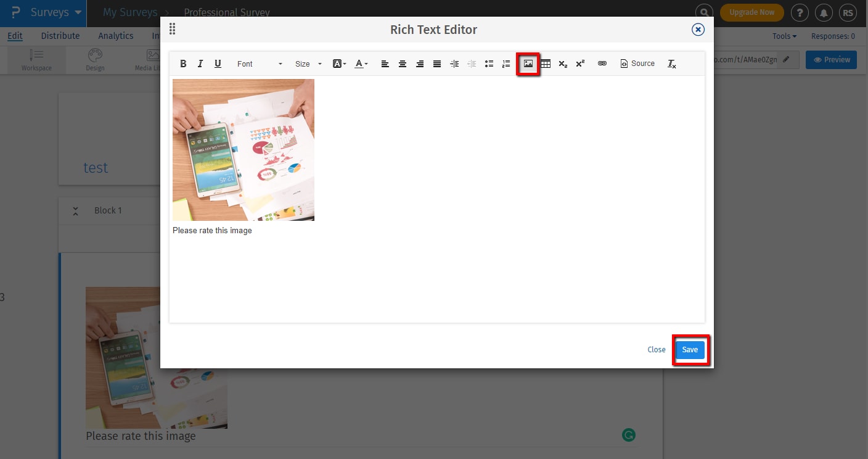Insert a table using table icon

tap(546, 64)
